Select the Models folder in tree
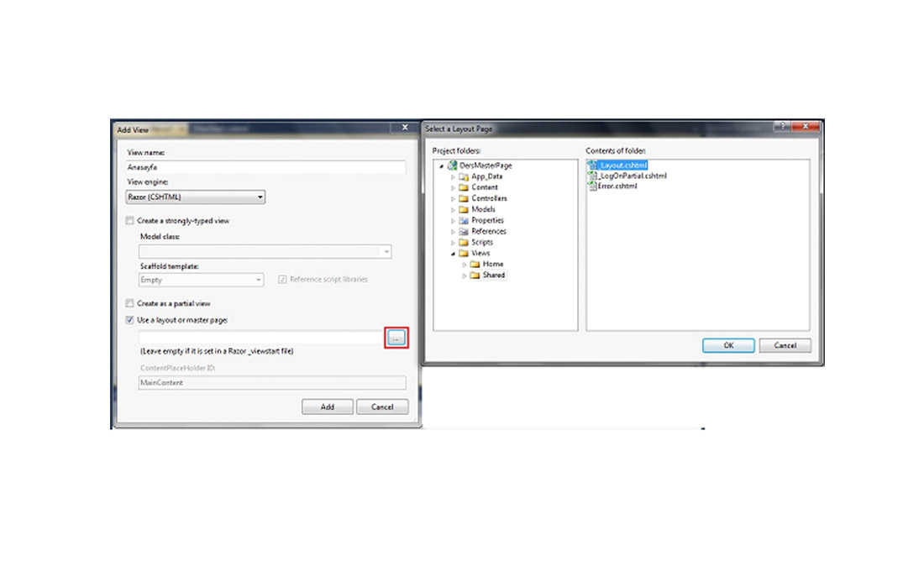924x588 pixels. tap(483, 209)
